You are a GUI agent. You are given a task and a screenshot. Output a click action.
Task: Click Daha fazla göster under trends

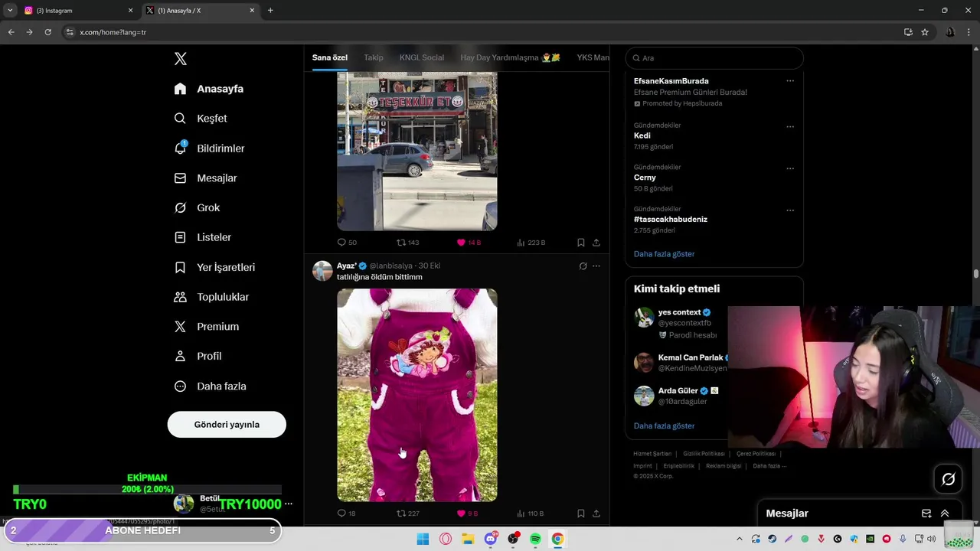(x=664, y=254)
